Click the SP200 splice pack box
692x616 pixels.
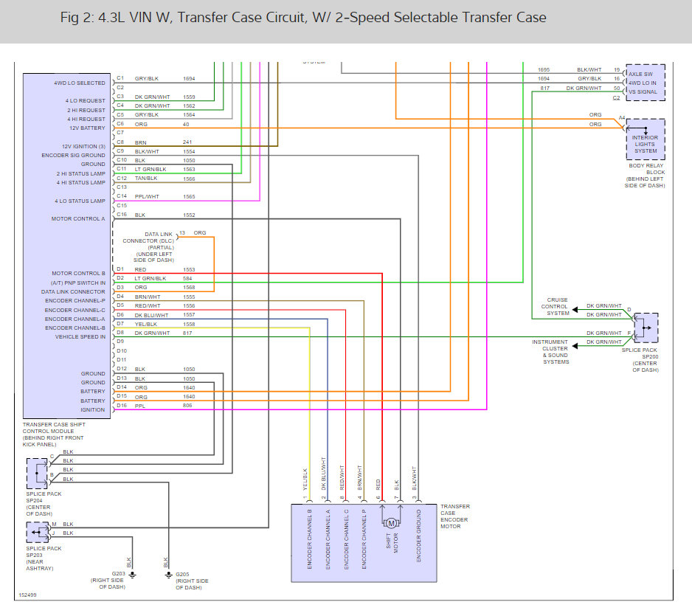tap(646, 328)
